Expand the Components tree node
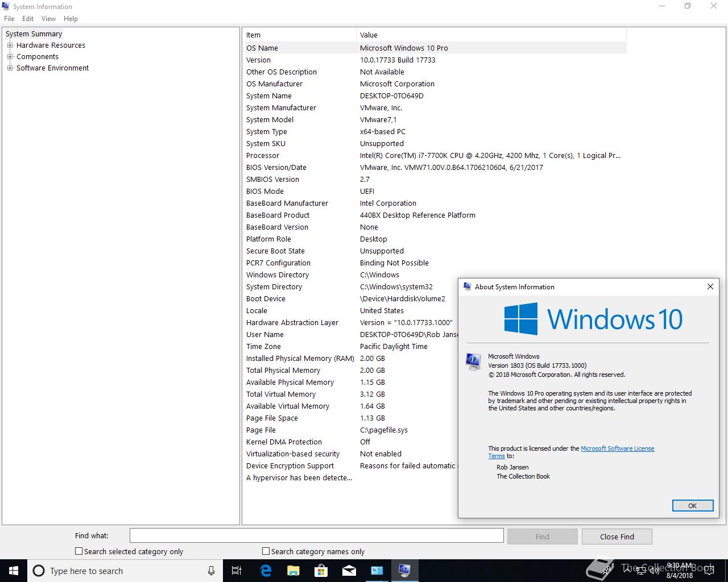The image size is (728, 582). point(10,56)
